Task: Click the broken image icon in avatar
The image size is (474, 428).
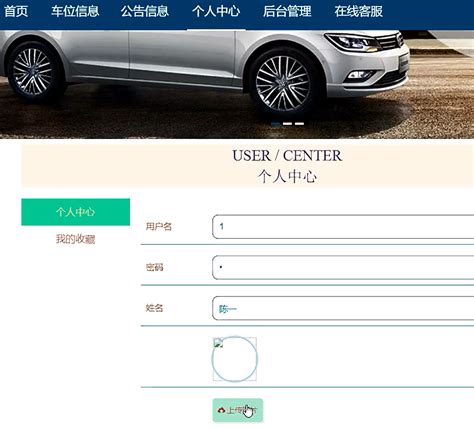Action: 218,343
